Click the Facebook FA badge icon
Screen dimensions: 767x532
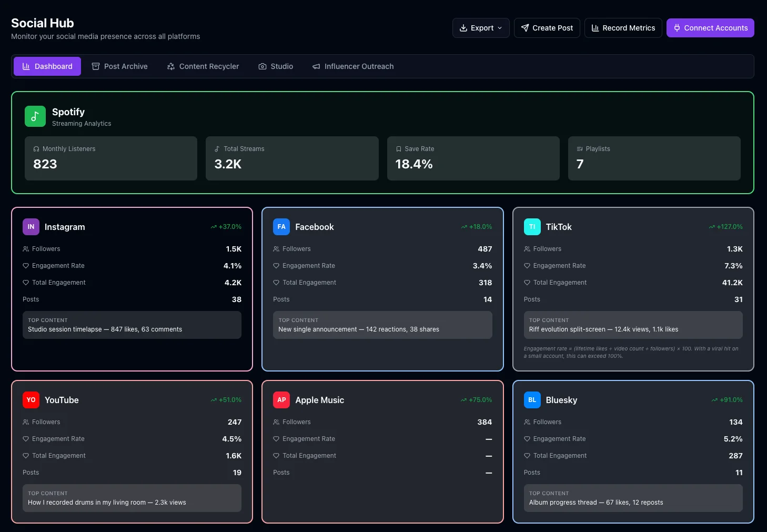click(281, 227)
